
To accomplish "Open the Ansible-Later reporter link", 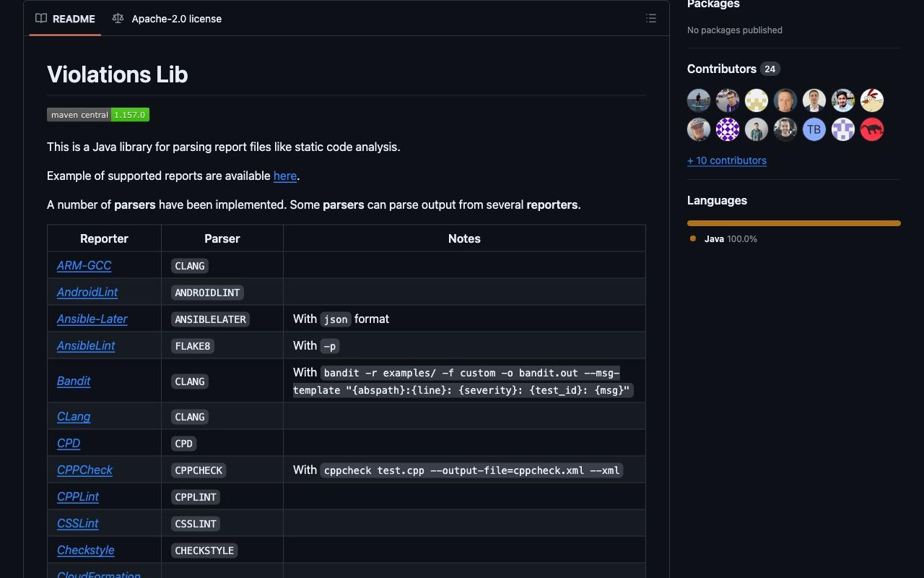I will [92, 319].
